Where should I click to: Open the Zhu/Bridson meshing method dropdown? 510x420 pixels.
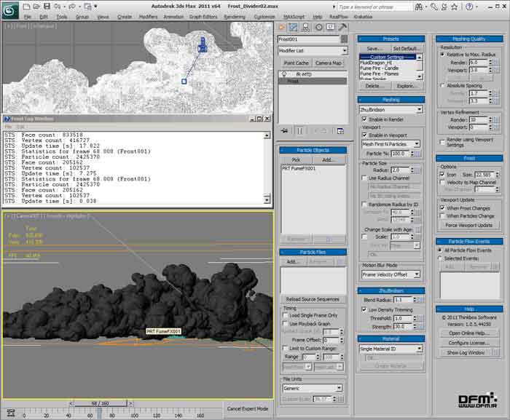click(391, 110)
